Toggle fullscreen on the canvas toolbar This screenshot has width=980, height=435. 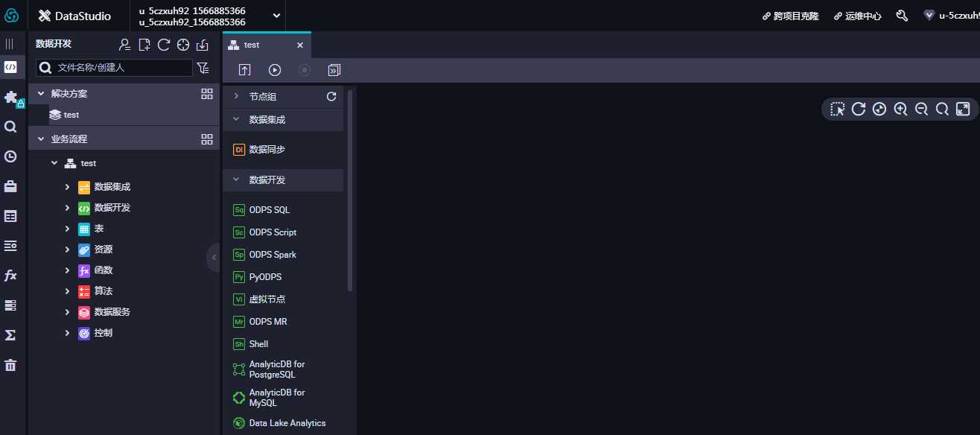point(963,109)
